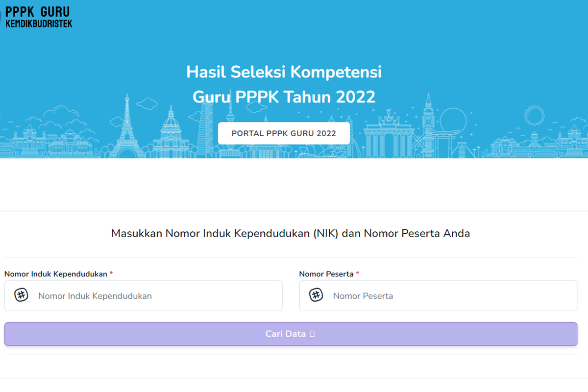Click the Nomor Peserta field label
588x392 pixels.
point(326,274)
